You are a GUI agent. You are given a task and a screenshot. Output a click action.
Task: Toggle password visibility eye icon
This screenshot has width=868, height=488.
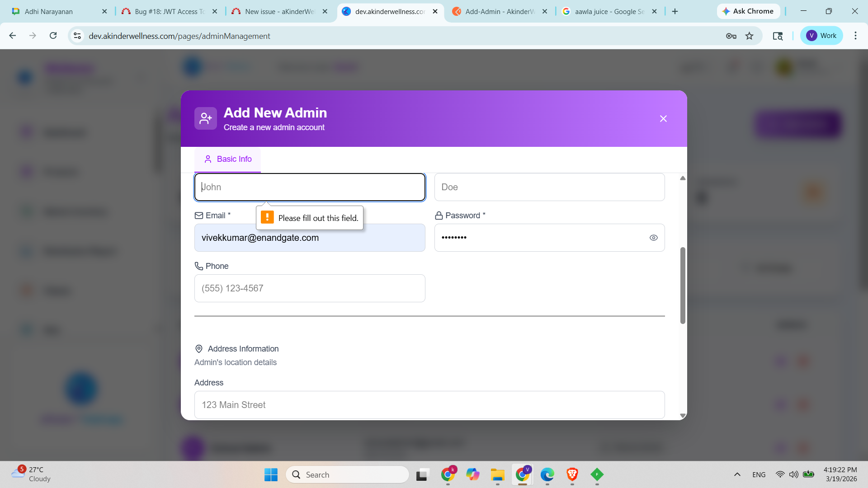click(653, 238)
